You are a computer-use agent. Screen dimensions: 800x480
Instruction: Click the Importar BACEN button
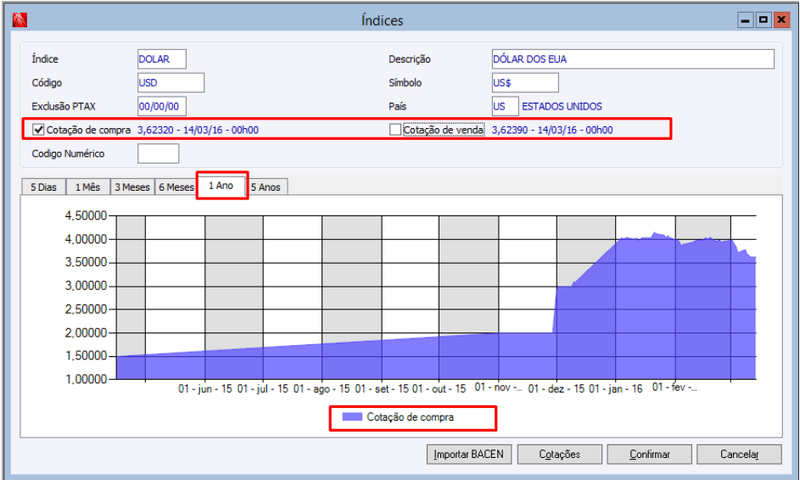point(469,454)
